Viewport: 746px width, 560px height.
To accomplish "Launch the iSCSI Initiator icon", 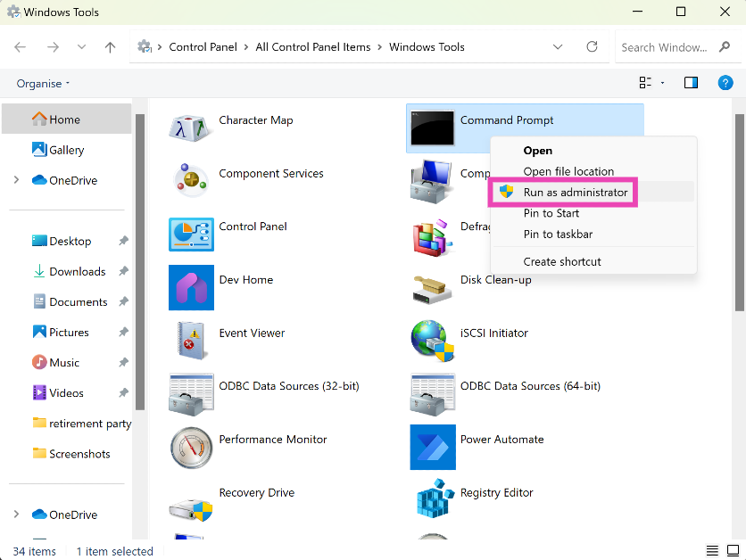I will (x=433, y=340).
